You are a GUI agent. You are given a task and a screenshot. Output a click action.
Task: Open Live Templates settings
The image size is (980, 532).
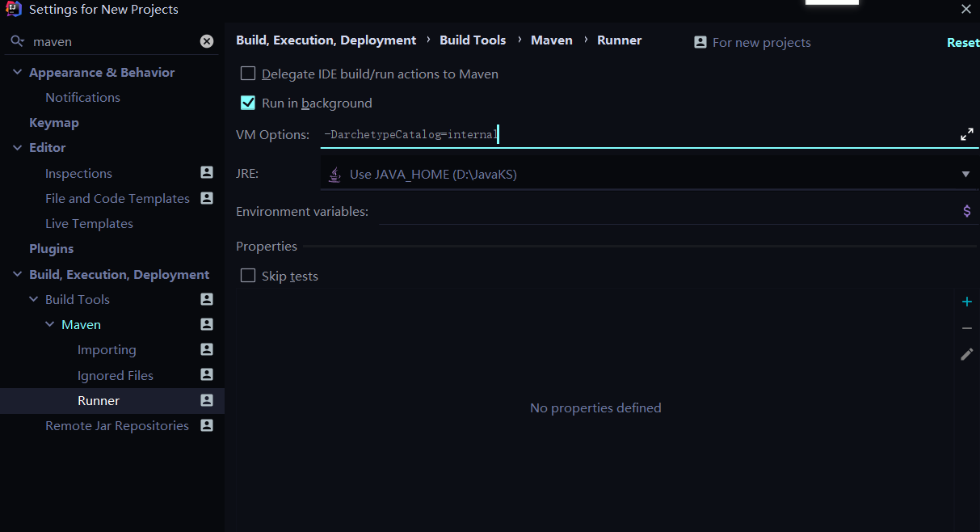pos(89,223)
